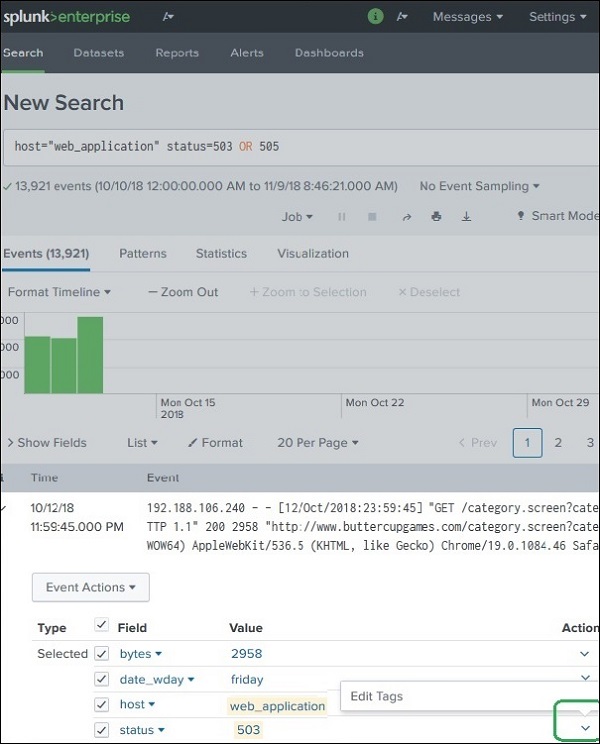Switch to the Patterns tab

(x=142, y=254)
